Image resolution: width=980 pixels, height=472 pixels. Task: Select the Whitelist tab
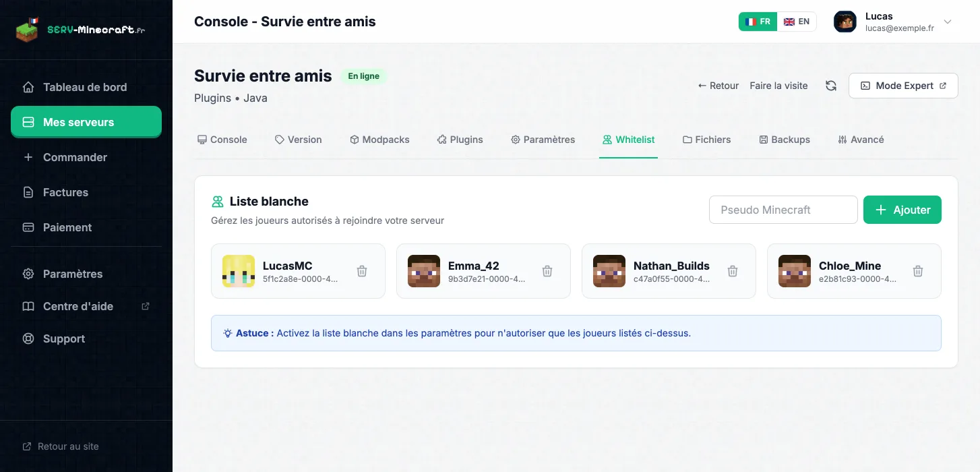coord(629,140)
